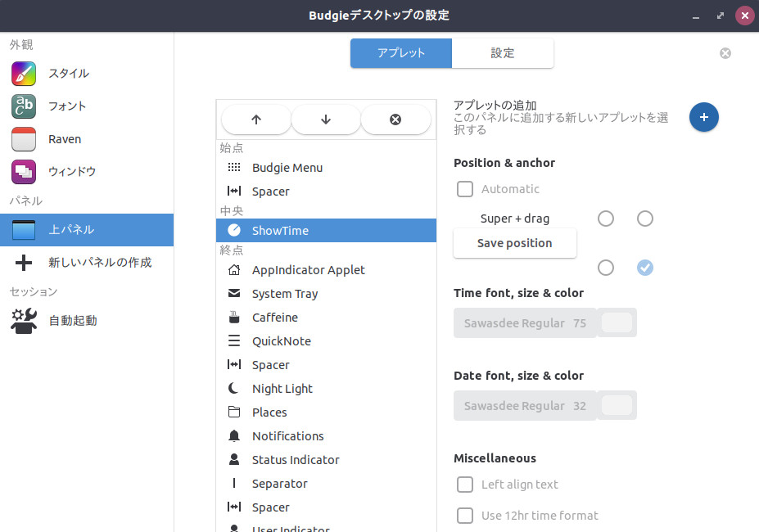Select the bottom-left anchor radio button
Viewport: 759px width, 532px height.
tap(606, 268)
